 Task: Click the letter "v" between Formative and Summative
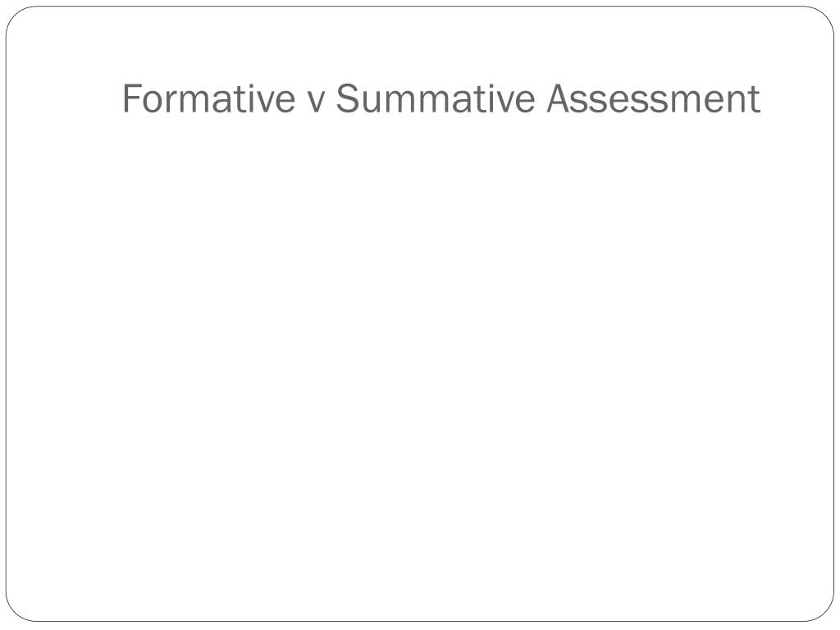(316, 103)
